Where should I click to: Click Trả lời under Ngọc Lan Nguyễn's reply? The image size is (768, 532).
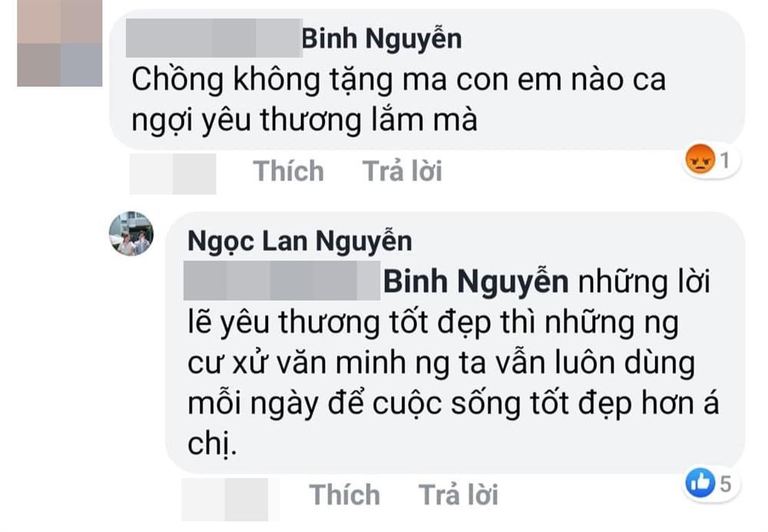[x=458, y=495]
